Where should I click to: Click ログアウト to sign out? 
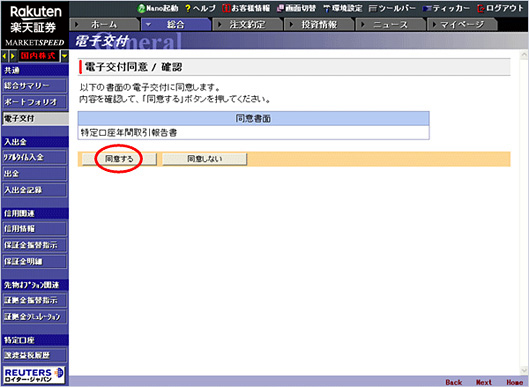point(500,8)
